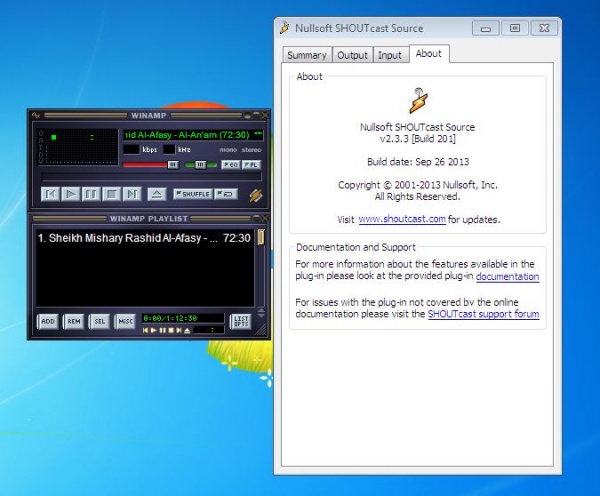Toggle windowshade mode on Winamp Playlist
600x496 pixels.
pyautogui.click(x=256, y=218)
